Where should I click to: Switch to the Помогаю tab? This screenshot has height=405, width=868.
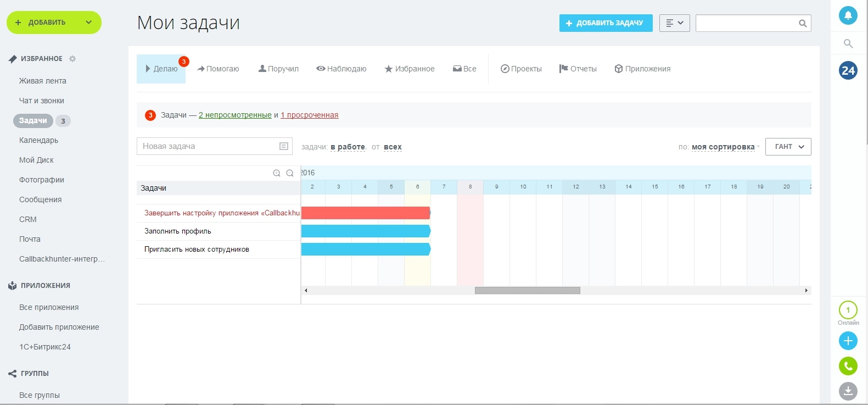219,69
